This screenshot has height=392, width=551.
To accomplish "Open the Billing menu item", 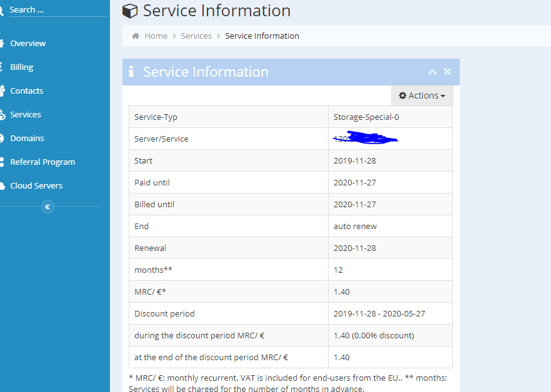I will [22, 67].
